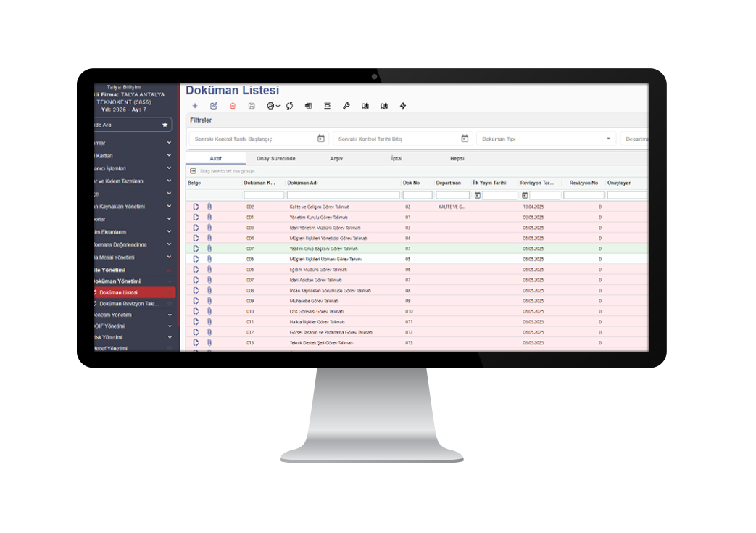756x533 pixels.
Task: Click calendar icon in İlk Yayın Tarihi filter
Action: [x=478, y=195]
